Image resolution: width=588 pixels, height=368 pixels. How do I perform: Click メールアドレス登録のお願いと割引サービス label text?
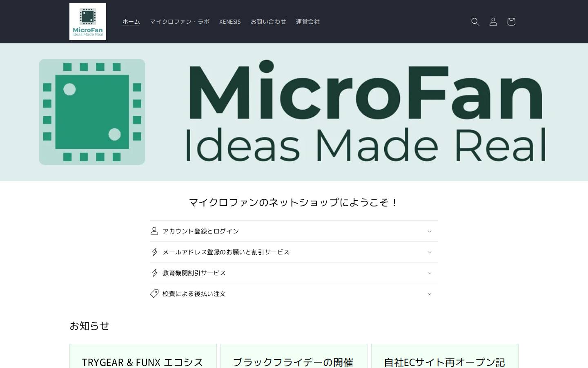[x=226, y=252]
